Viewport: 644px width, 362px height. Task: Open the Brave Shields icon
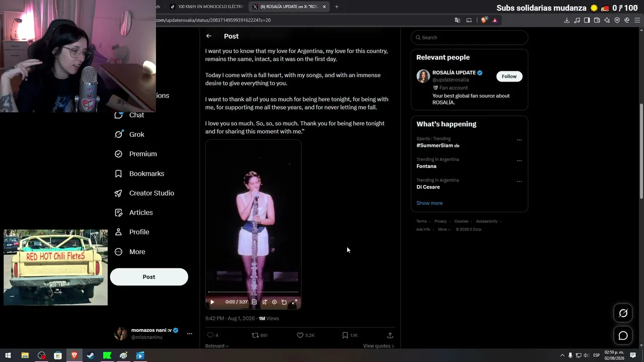484,20
